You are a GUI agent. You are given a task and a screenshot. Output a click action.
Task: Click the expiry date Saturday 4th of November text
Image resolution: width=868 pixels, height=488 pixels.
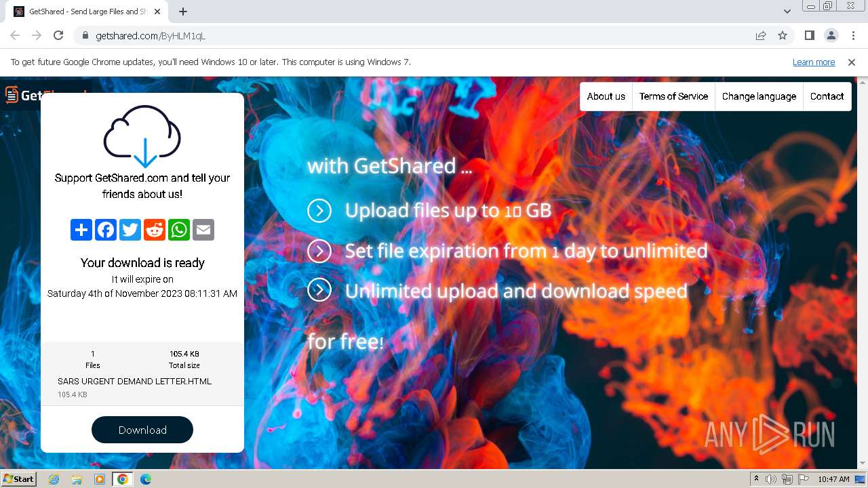pos(142,293)
